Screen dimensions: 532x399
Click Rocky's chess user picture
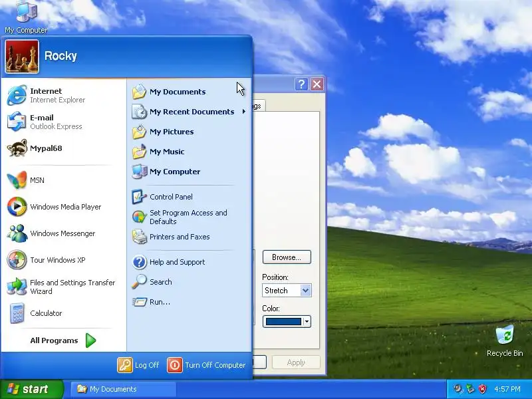[x=22, y=57]
